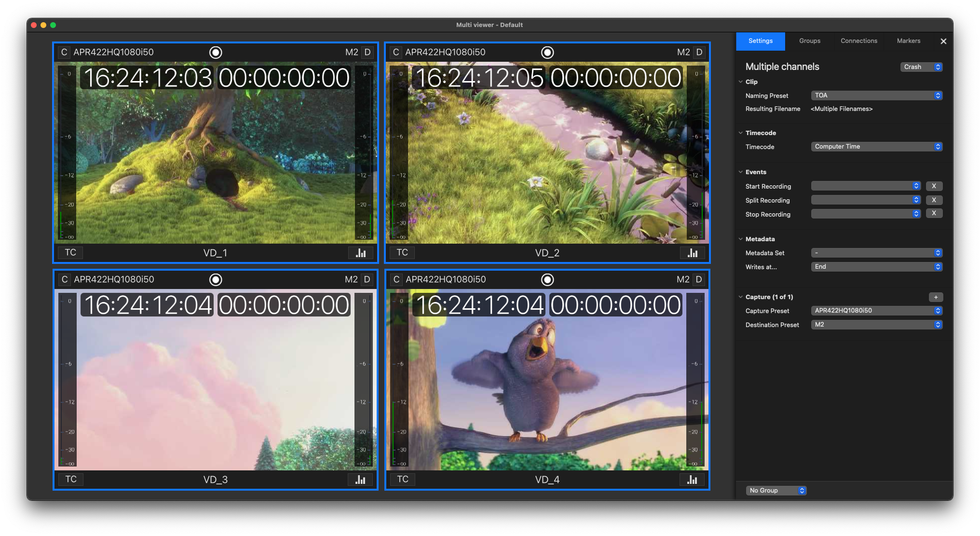Click the C button on VD_4
Image resolution: width=980 pixels, height=536 pixels.
pyautogui.click(x=396, y=279)
